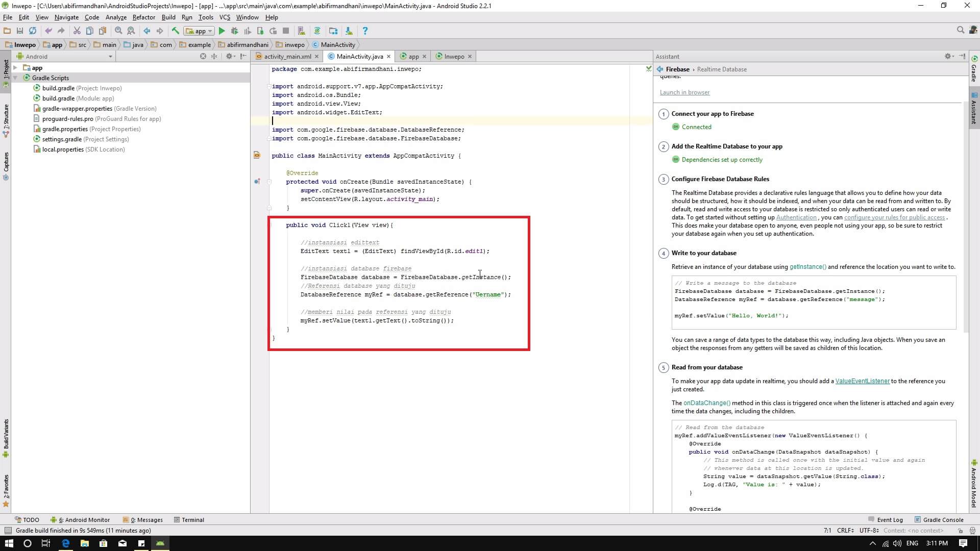The image size is (980, 551).
Task: Open the app run configuration dropdown
Action: pos(199,31)
